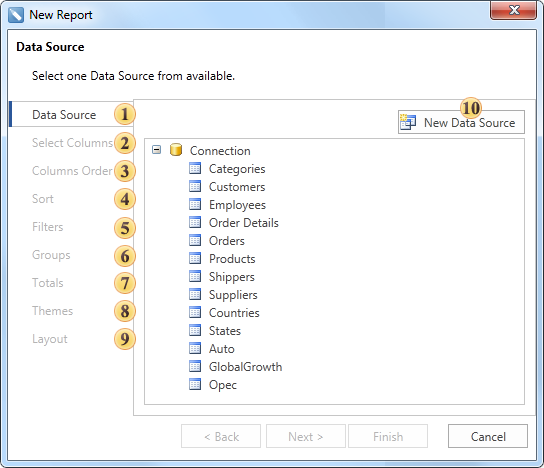Choose the Countries table
Screen dimensions: 544x468
[x=234, y=313]
